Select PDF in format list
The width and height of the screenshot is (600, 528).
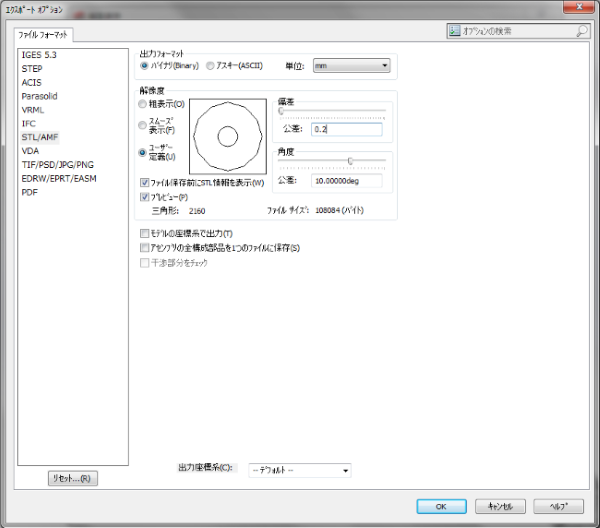tap(29, 192)
